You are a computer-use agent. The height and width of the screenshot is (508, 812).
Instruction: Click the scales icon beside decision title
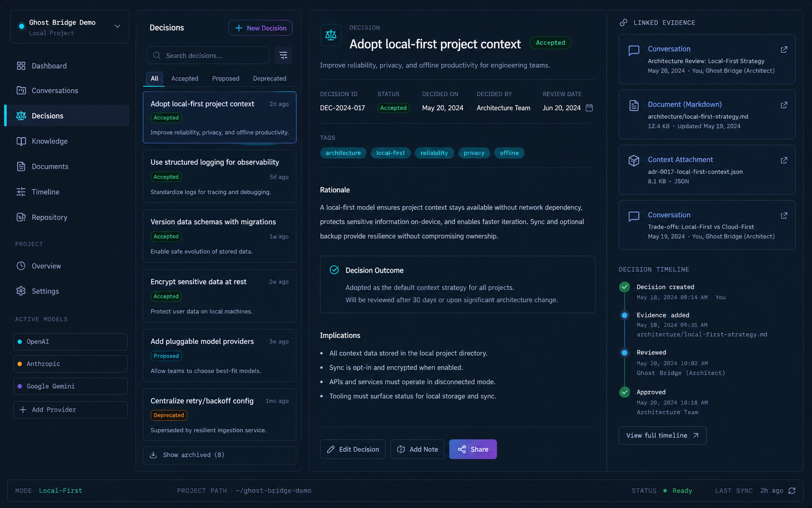coord(331,35)
